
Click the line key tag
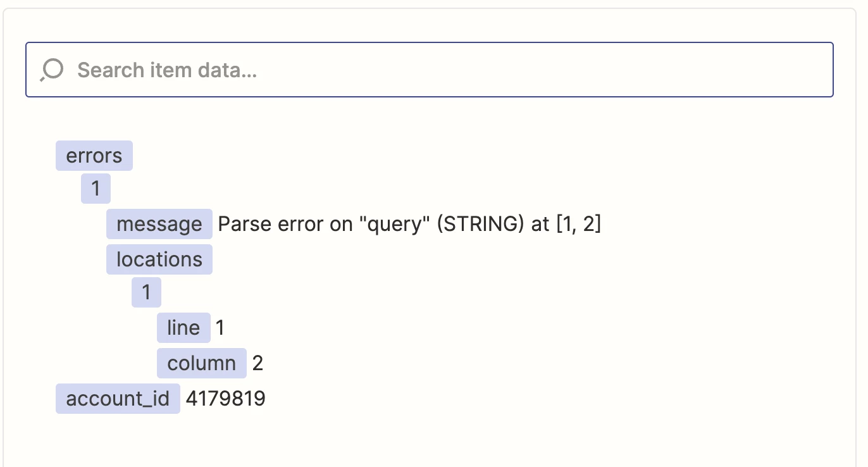[183, 328]
